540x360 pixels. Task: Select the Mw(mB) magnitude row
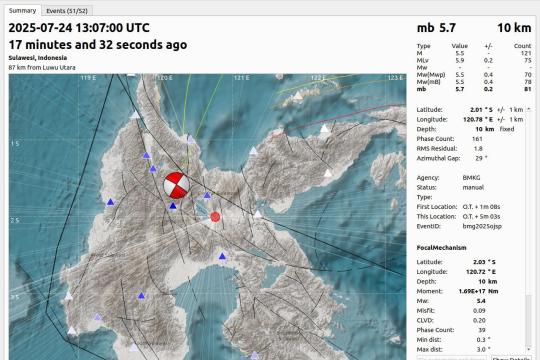[x=474, y=82]
